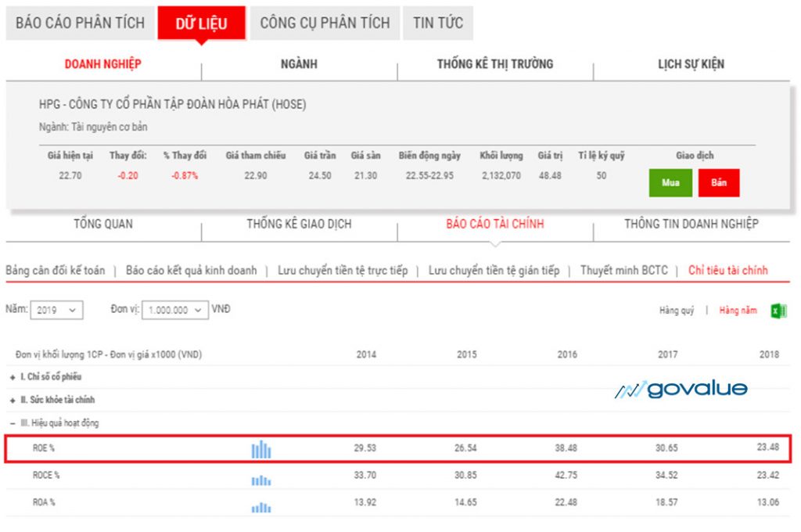Click trading volume value 2,132,070
The image size is (801, 532).
[x=501, y=176]
